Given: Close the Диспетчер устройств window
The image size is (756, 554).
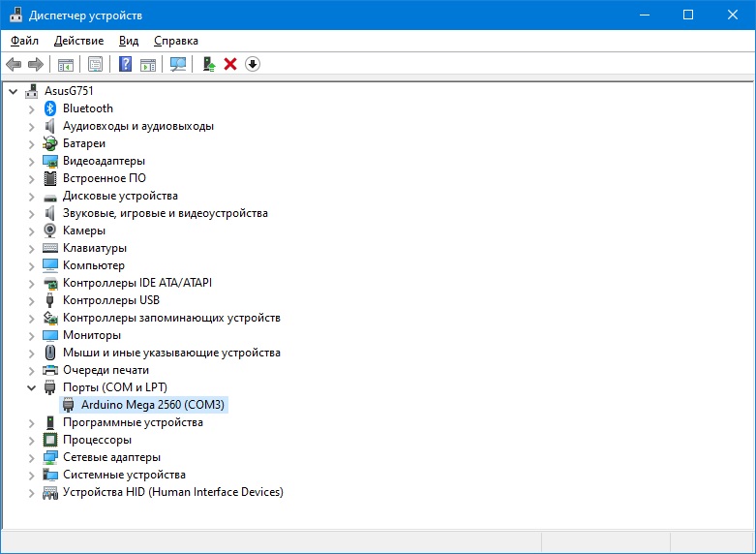Looking at the screenshot, I should pyautogui.click(x=733, y=15).
